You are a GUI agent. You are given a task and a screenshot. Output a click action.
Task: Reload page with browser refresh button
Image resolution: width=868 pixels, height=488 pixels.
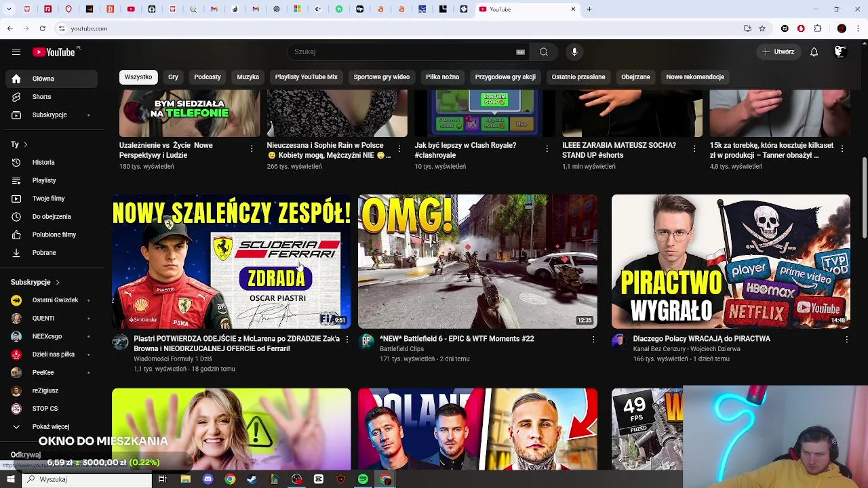[x=42, y=28]
